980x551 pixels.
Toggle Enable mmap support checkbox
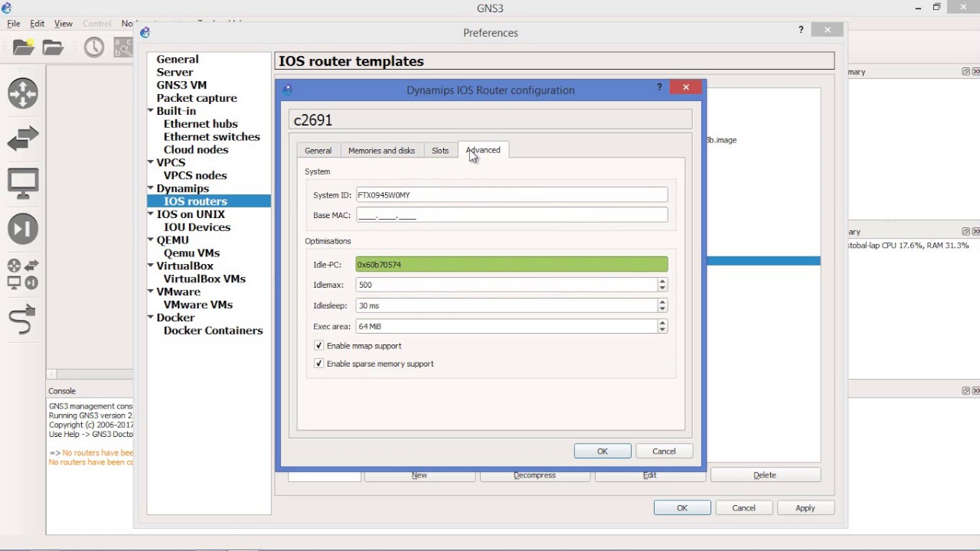(319, 346)
